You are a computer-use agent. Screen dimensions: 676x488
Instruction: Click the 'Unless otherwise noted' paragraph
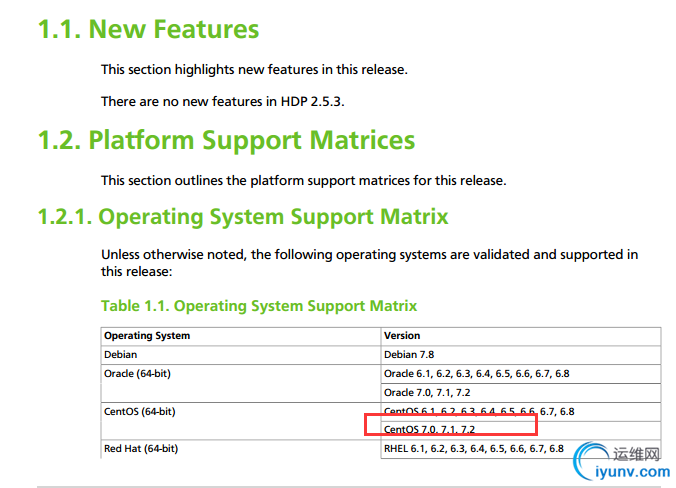click(369, 263)
